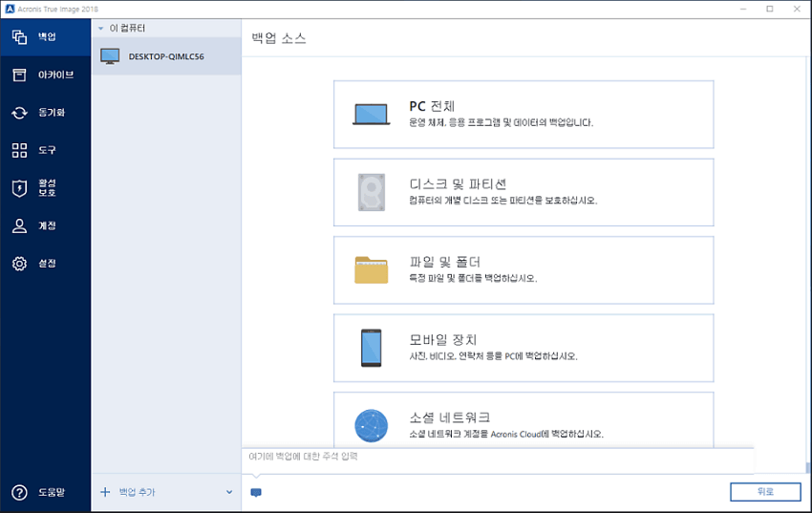This screenshot has height=513, width=812.
Task: Switch to the 계정 menu label
Action: tap(47, 225)
